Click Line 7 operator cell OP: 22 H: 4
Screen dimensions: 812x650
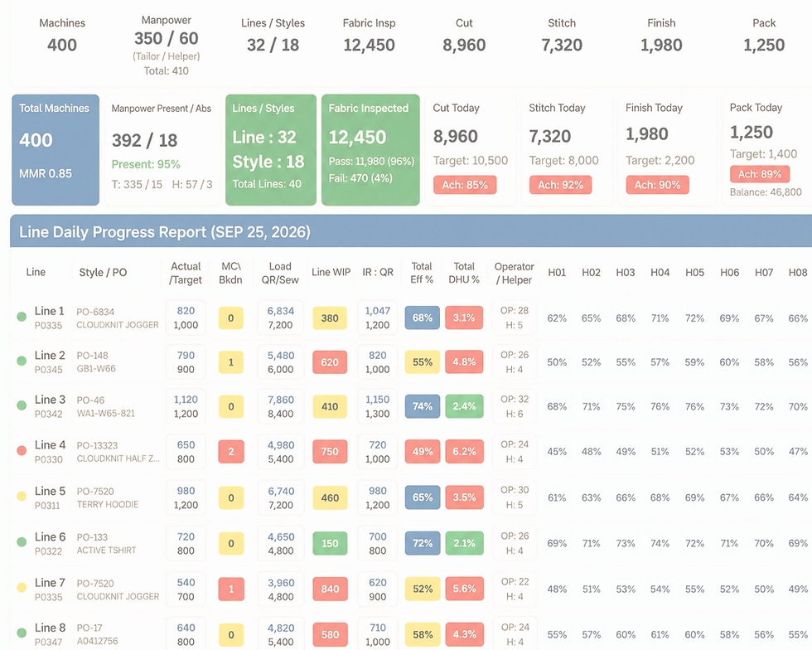point(515,589)
